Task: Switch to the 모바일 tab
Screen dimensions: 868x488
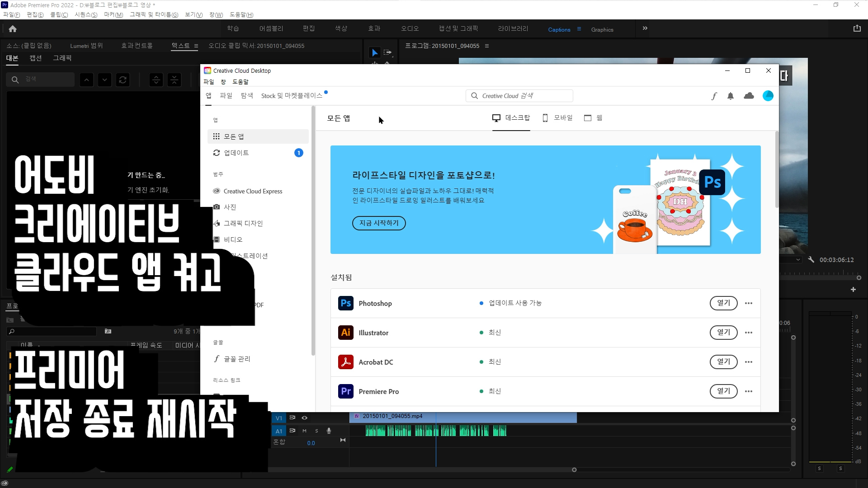Action: coord(557,118)
